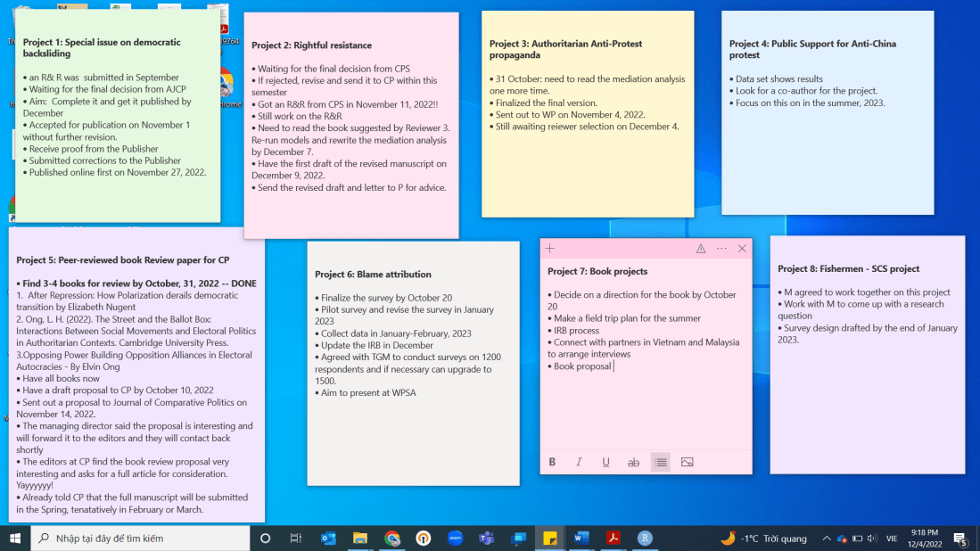Open the weather widget showing -1°C

click(764, 539)
